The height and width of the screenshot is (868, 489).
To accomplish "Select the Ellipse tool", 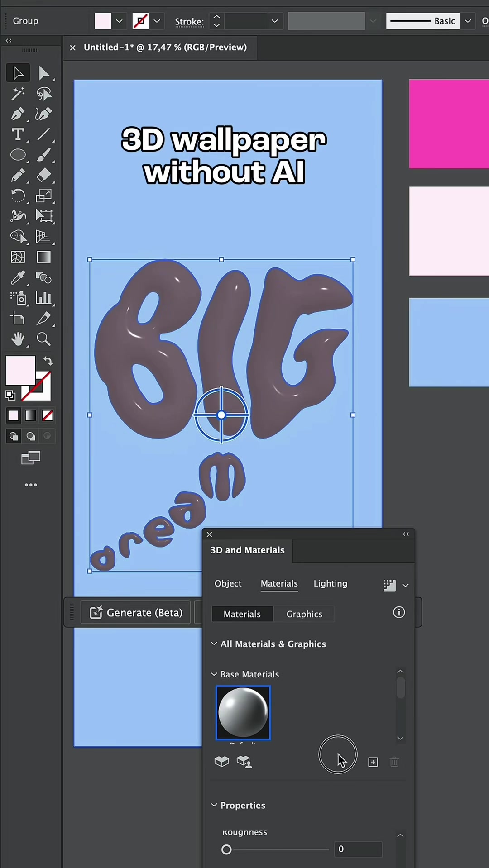I will coord(18,155).
